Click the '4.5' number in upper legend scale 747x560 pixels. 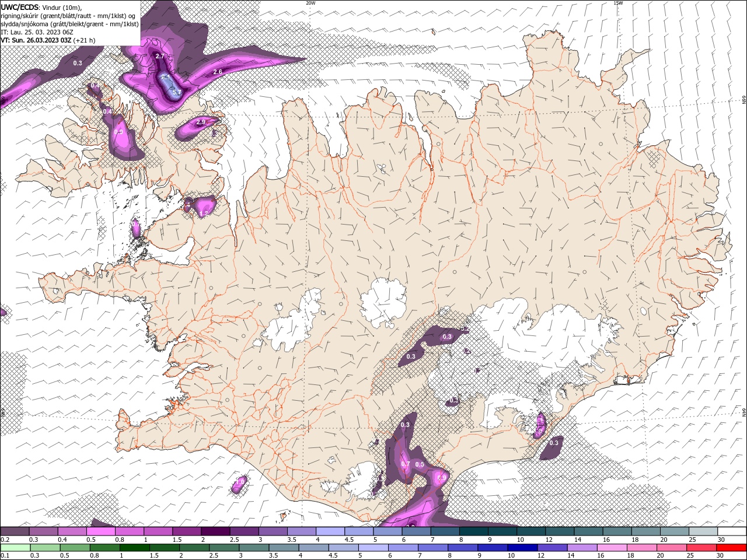(x=349, y=540)
